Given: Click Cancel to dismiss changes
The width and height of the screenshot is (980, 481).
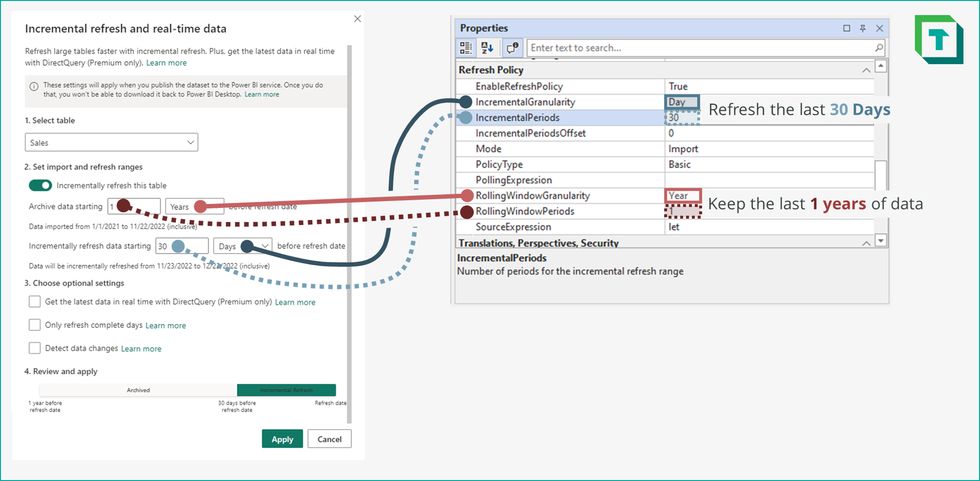Looking at the screenshot, I should coord(329,439).
